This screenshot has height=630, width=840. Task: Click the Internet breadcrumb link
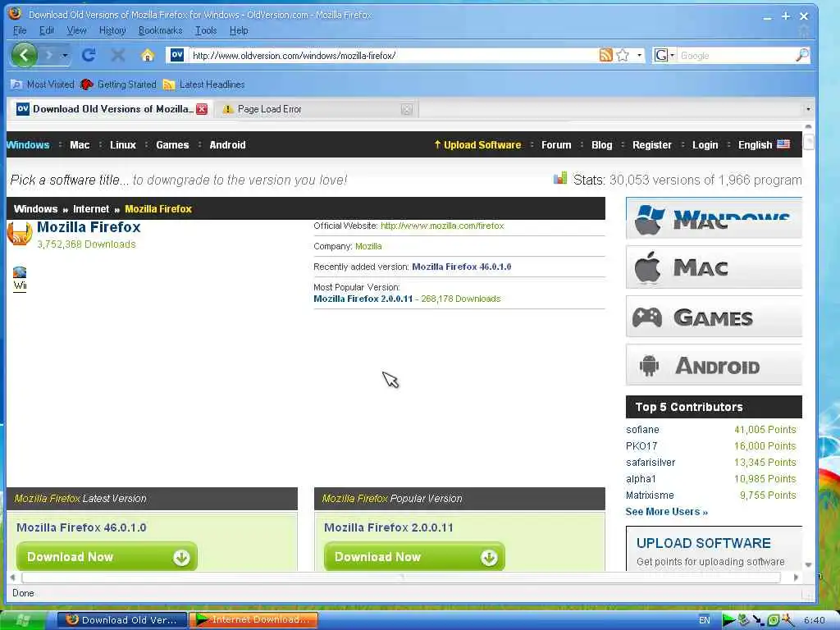(x=91, y=209)
